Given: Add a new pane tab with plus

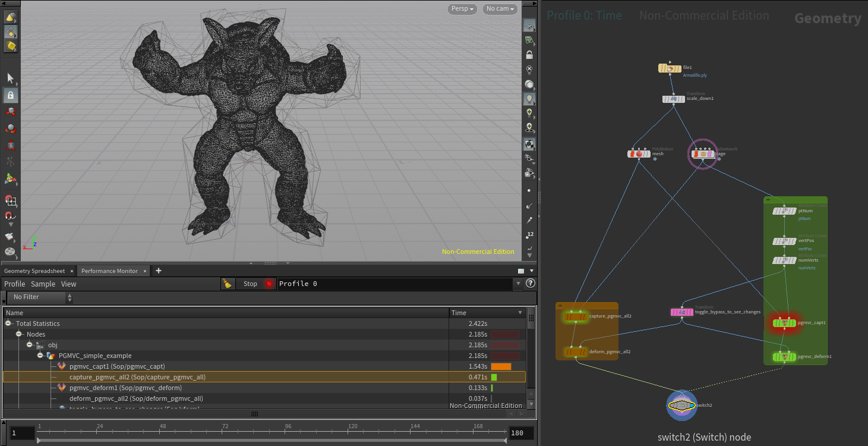Looking at the screenshot, I should click(x=159, y=271).
